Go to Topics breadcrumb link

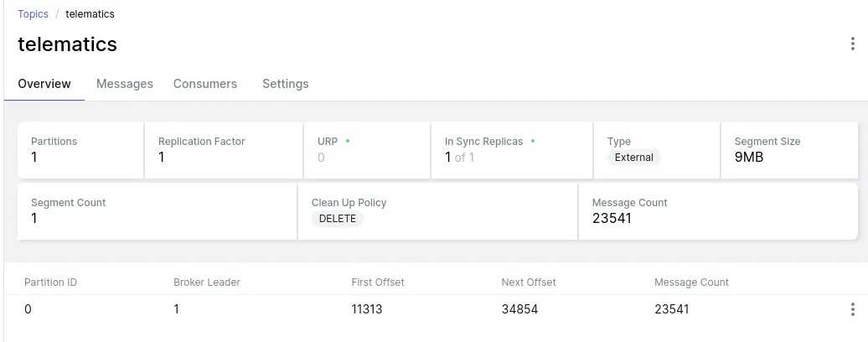click(x=33, y=14)
